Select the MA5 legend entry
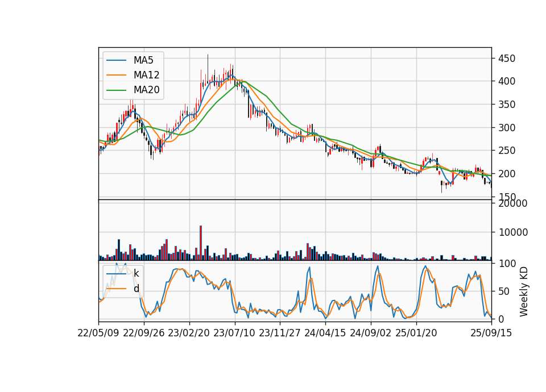Image resolution: width=546 pixels, height=392 pixels. [133, 60]
